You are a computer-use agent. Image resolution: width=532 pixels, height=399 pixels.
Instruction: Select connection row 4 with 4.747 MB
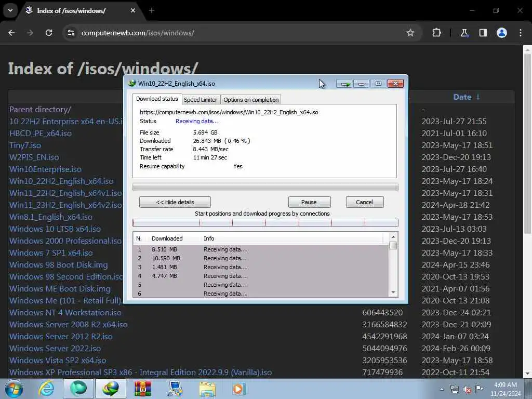pos(261,276)
